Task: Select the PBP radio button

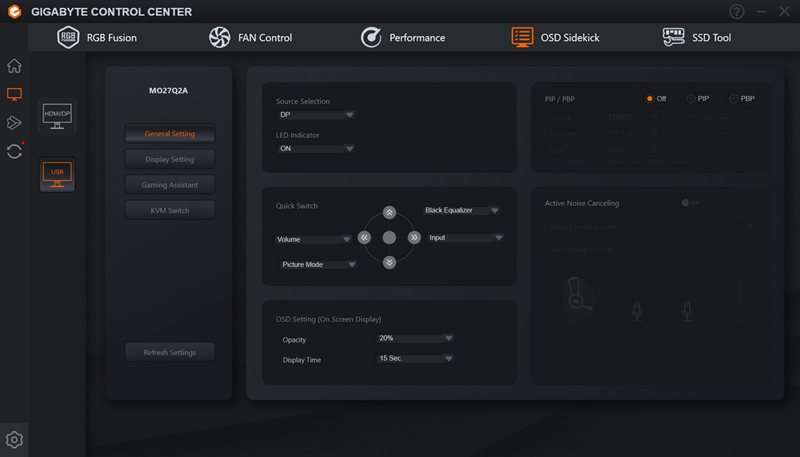Action: (x=733, y=98)
